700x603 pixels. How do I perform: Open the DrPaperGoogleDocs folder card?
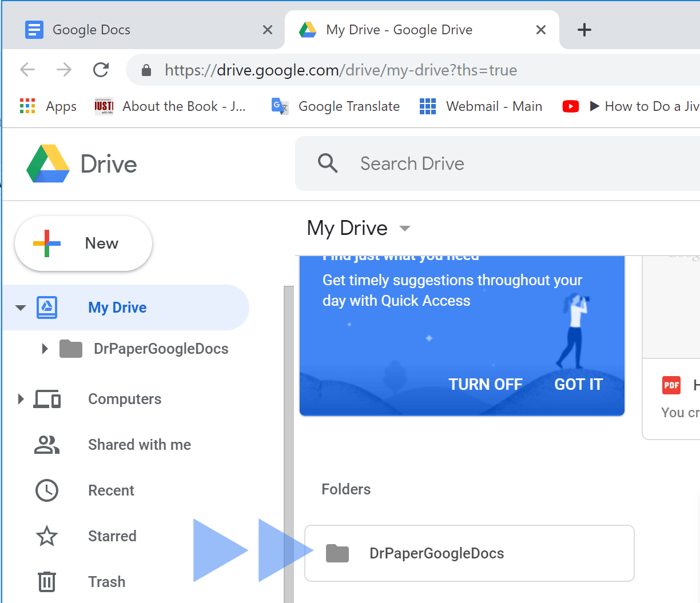(469, 553)
